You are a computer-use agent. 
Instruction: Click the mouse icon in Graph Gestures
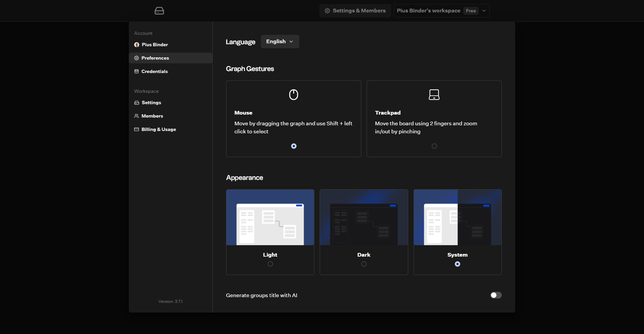(x=293, y=94)
